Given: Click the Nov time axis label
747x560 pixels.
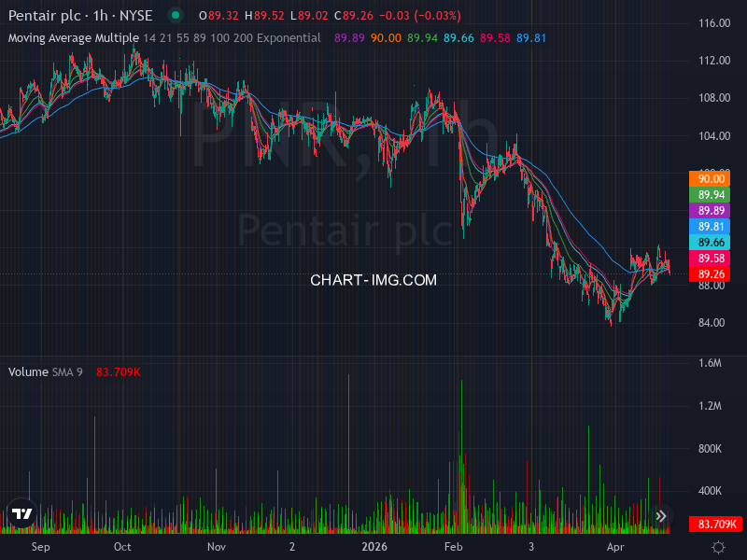Looking at the screenshot, I should click(x=217, y=547).
